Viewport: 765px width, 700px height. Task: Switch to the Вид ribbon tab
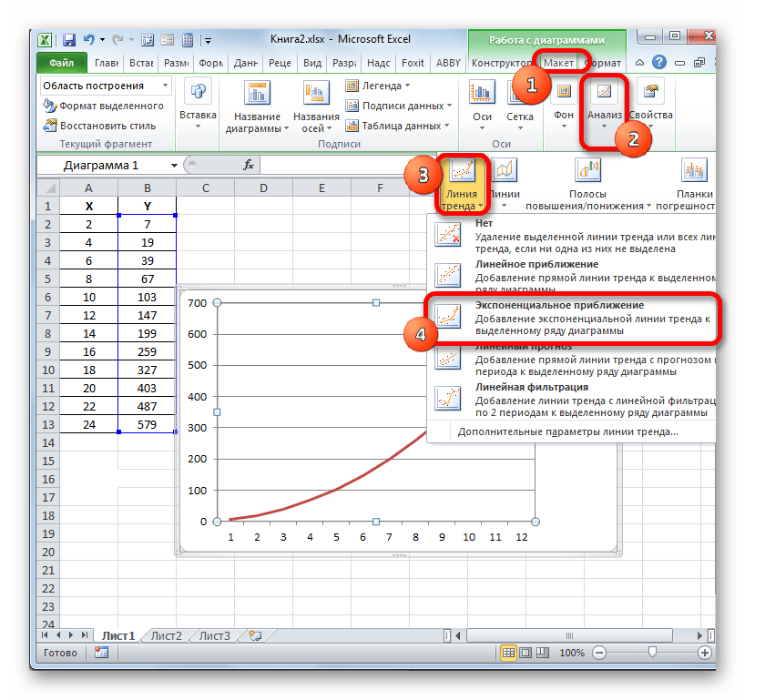tap(312, 63)
